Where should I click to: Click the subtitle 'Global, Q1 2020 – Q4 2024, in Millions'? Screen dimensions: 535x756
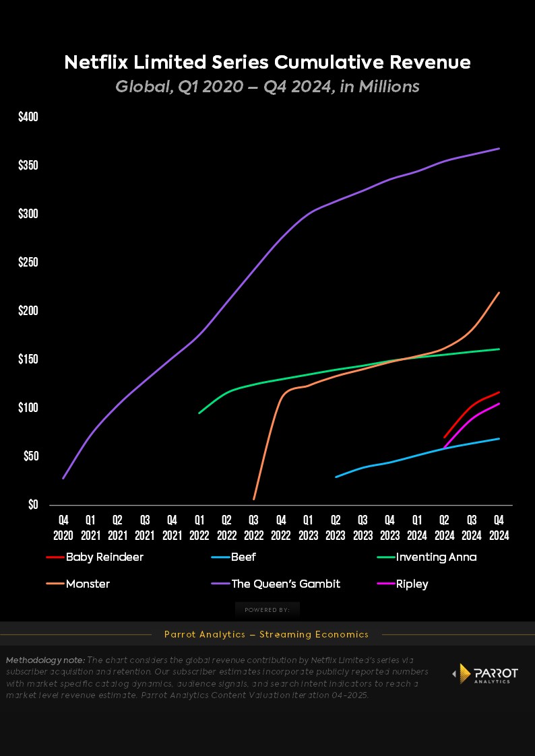click(x=267, y=87)
